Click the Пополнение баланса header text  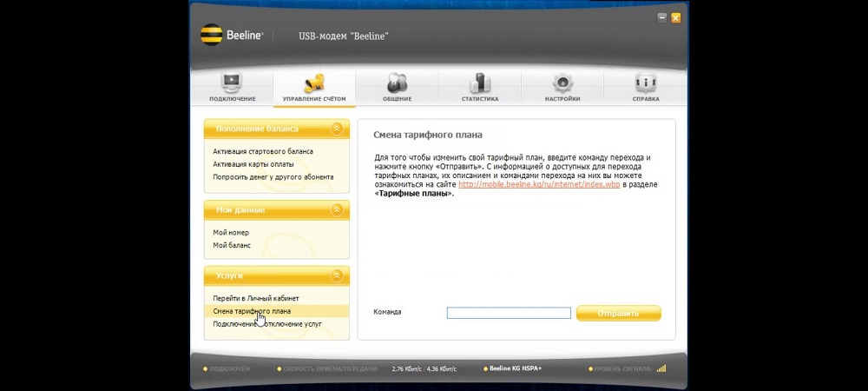257,129
